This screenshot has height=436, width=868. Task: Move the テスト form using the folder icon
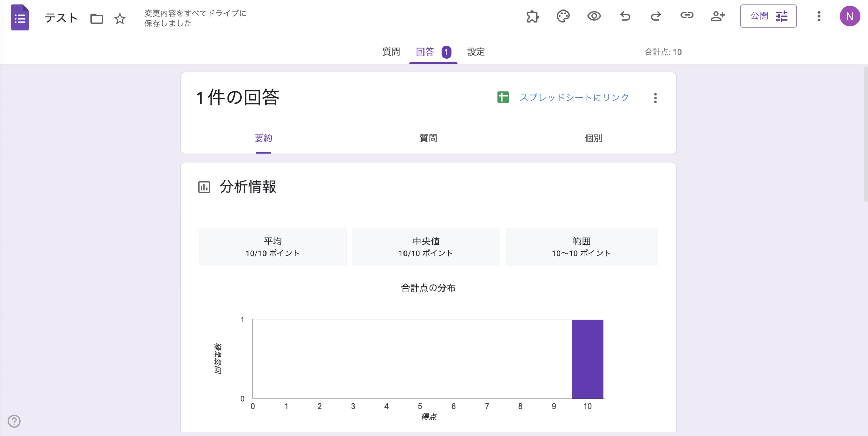pyautogui.click(x=96, y=19)
